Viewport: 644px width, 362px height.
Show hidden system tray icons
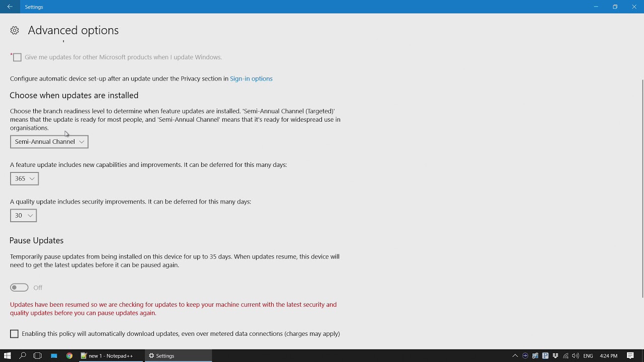click(x=515, y=355)
